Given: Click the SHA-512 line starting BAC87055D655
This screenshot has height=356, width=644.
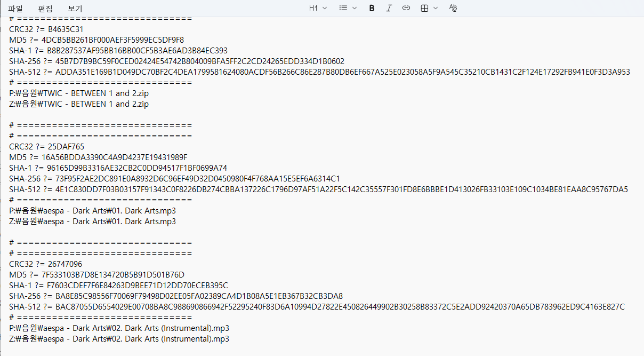Looking at the screenshot, I should (317, 307).
